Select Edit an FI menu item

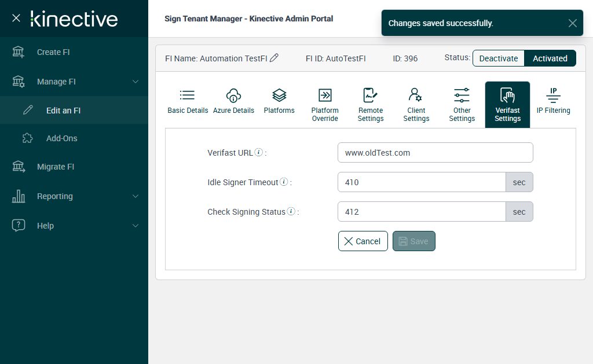74,110
